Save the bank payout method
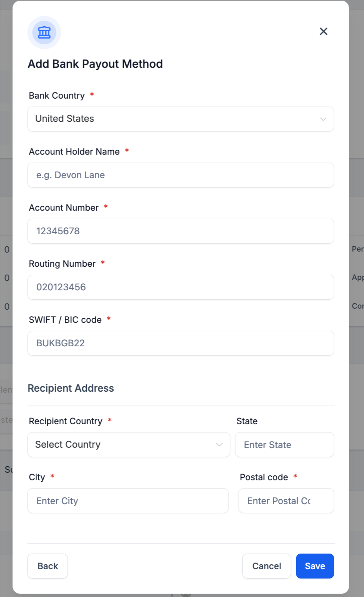Screen dimensions: 364x597 click(315, 566)
